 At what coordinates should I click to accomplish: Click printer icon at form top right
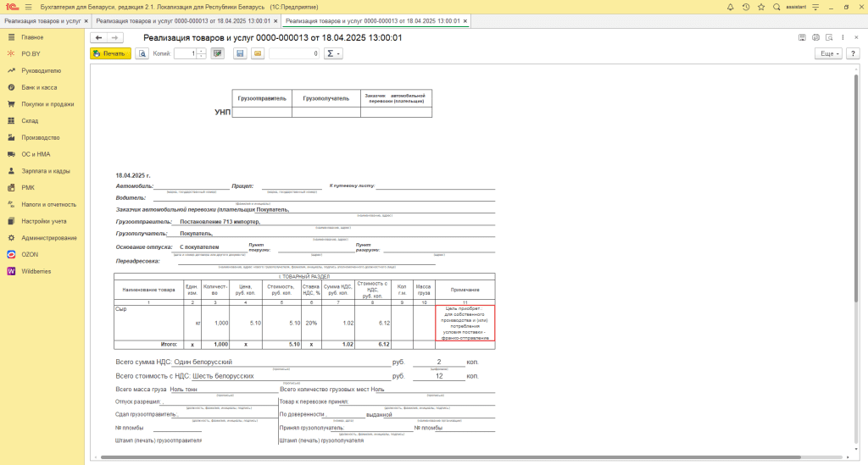click(815, 37)
